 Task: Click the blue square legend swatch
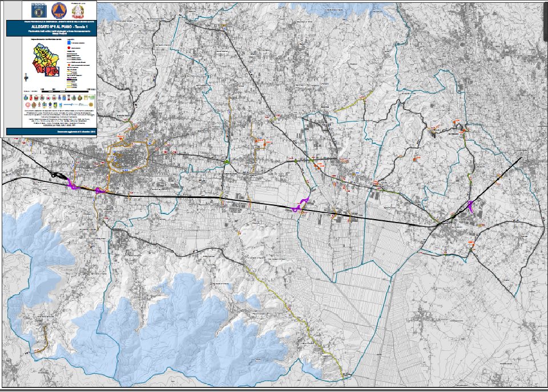69,43
